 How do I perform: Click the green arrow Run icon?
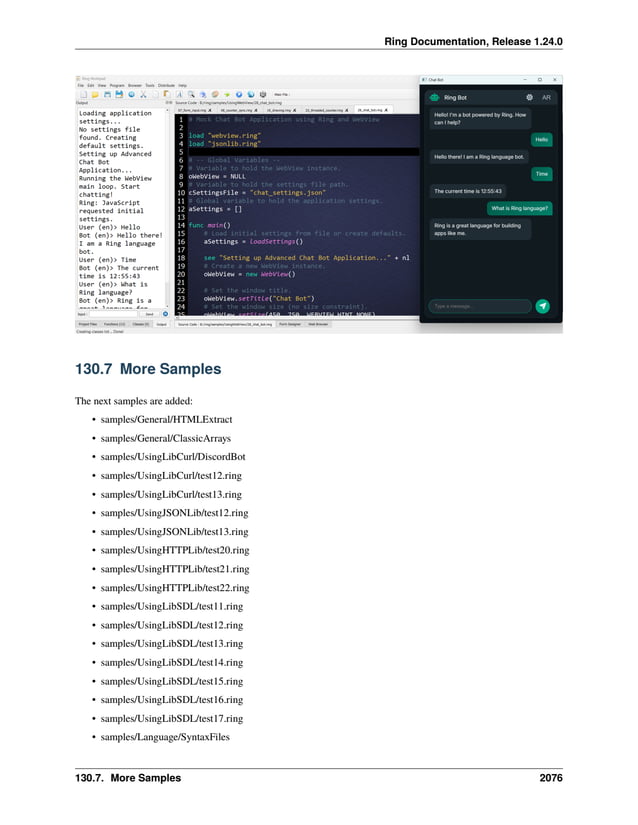(227, 94)
